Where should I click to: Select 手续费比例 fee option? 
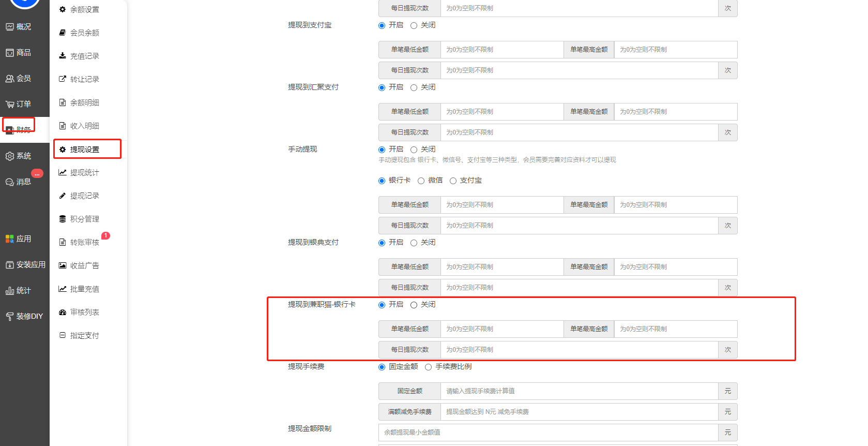coord(428,367)
